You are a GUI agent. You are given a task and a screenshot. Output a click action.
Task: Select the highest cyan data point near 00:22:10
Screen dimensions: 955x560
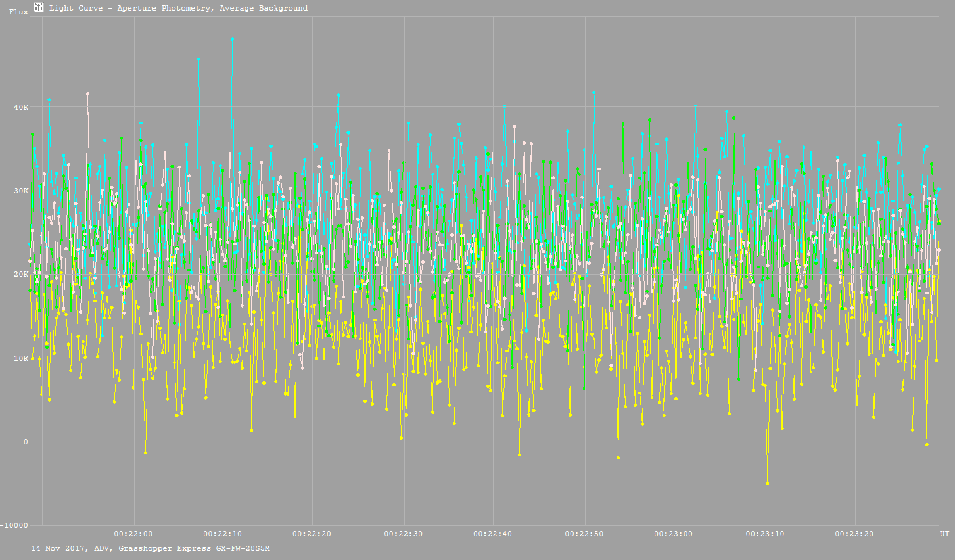click(232, 39)
